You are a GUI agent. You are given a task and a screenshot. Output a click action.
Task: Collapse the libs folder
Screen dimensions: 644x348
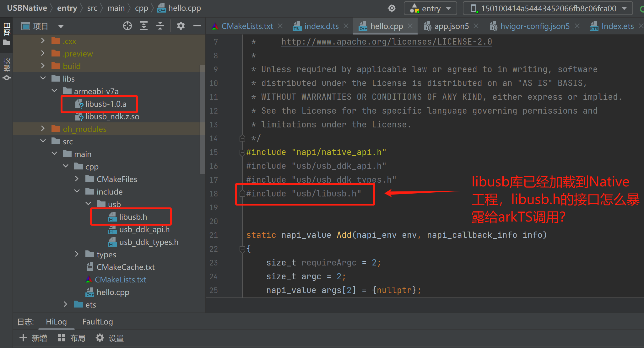[x=43, y=78]
